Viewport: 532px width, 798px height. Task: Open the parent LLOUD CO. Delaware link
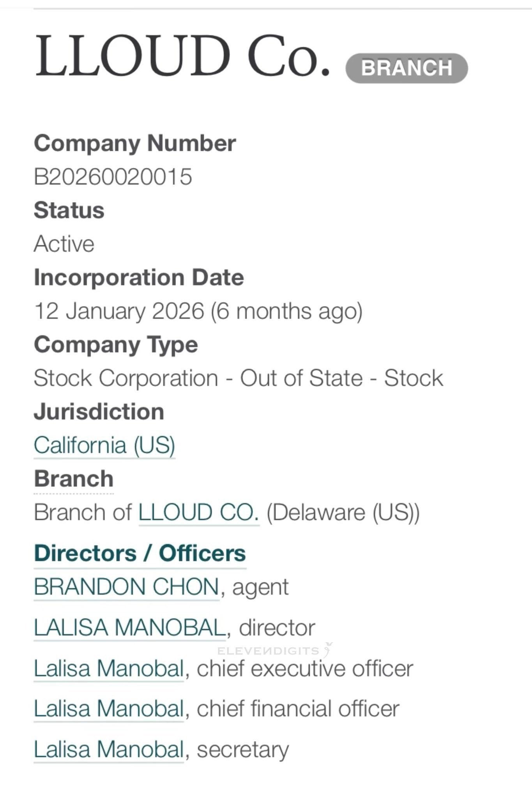[199, 512]
